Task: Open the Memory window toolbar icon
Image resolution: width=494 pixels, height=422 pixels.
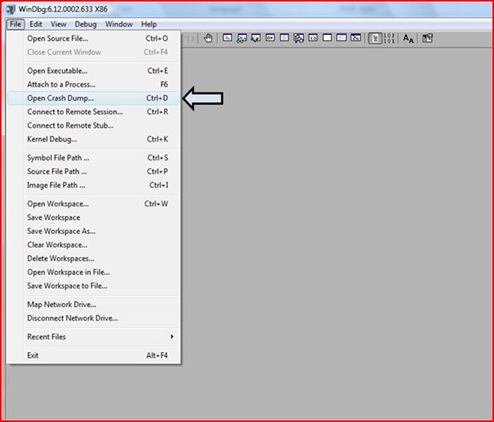Action: pyautogui.click(x=284, y=38)
